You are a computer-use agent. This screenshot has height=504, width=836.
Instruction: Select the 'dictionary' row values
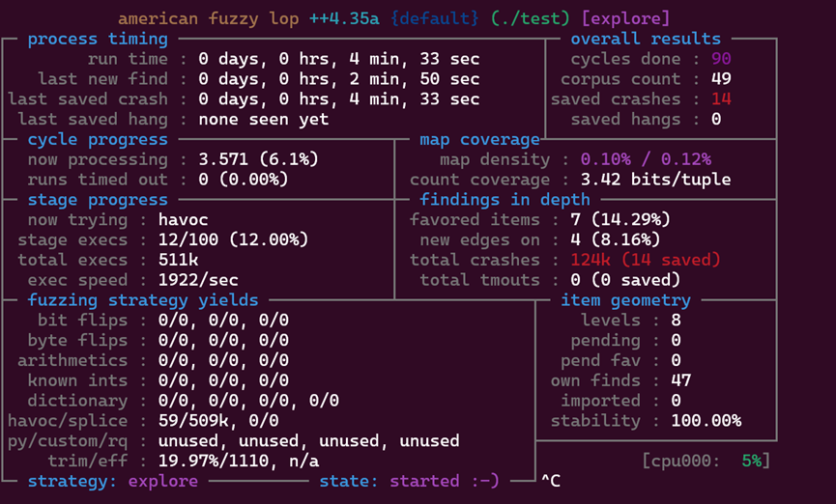pyautogui.click(x=248, y=402)
